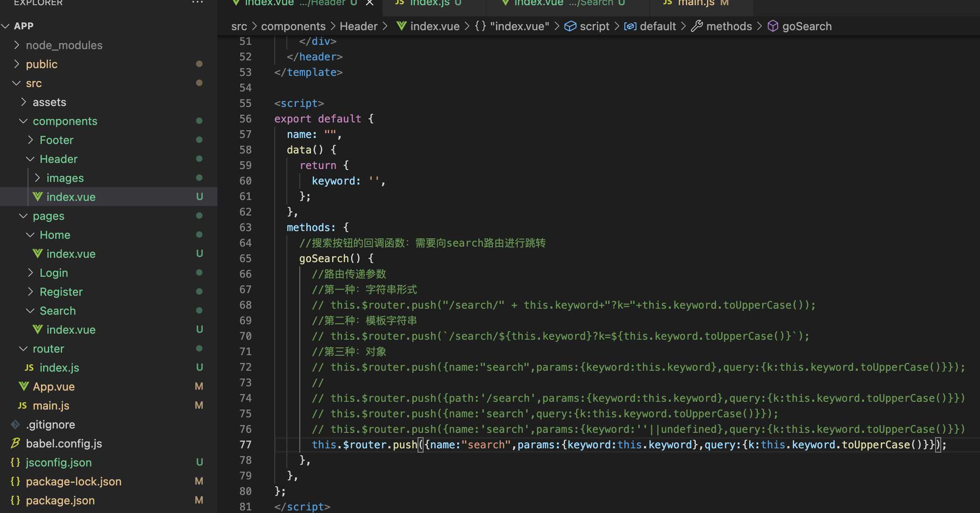Click the wrench icon beside methods in the breadcrumb
Viewport: 980px width, 513px height.
tap(697, 26)
